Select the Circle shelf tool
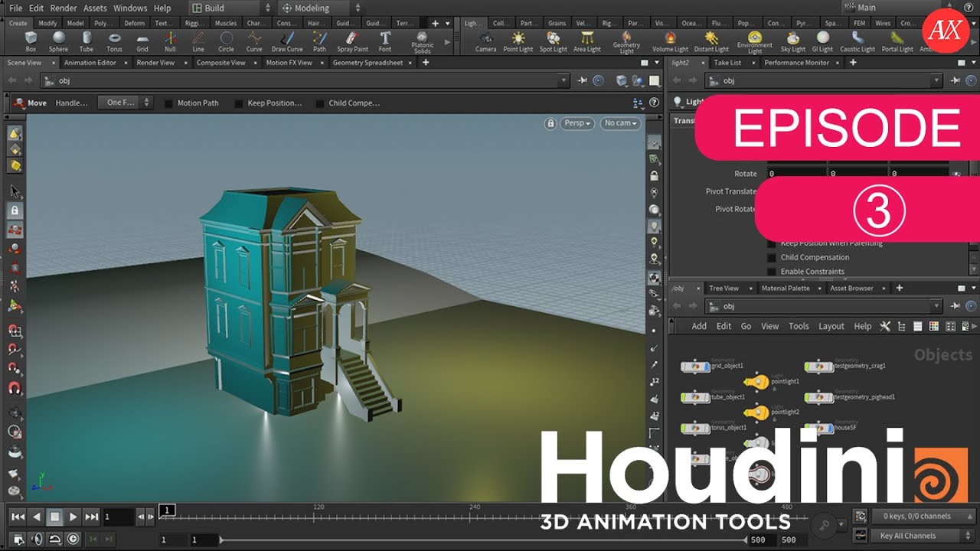980x551 pixels. (227, 41)
